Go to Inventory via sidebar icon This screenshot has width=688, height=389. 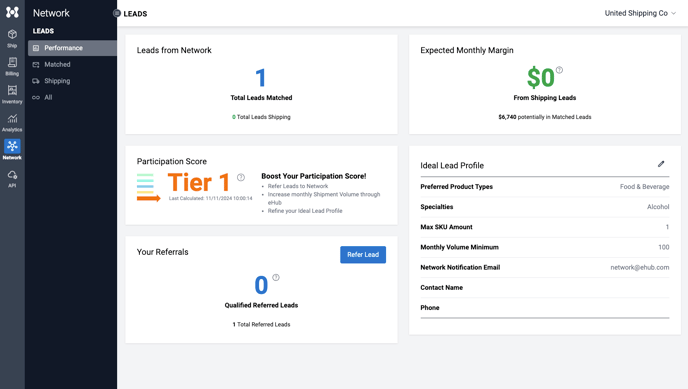(12, 95)
